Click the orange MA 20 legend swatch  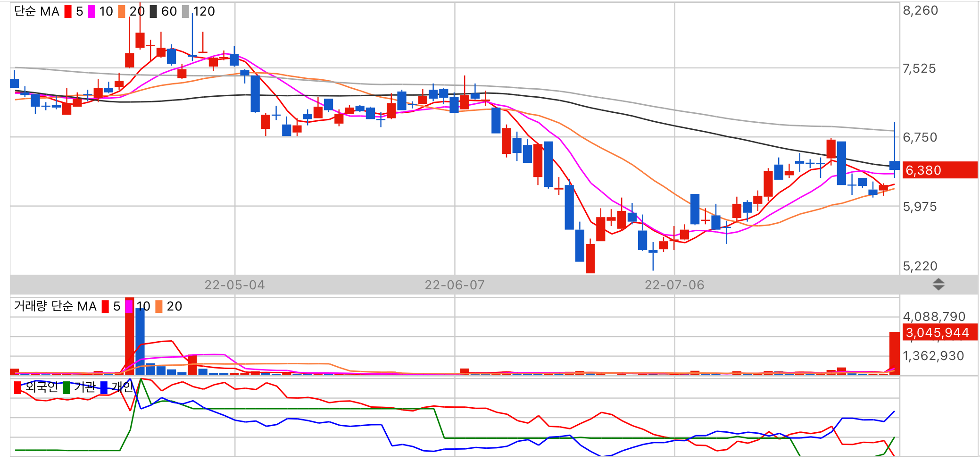point(122,11)
